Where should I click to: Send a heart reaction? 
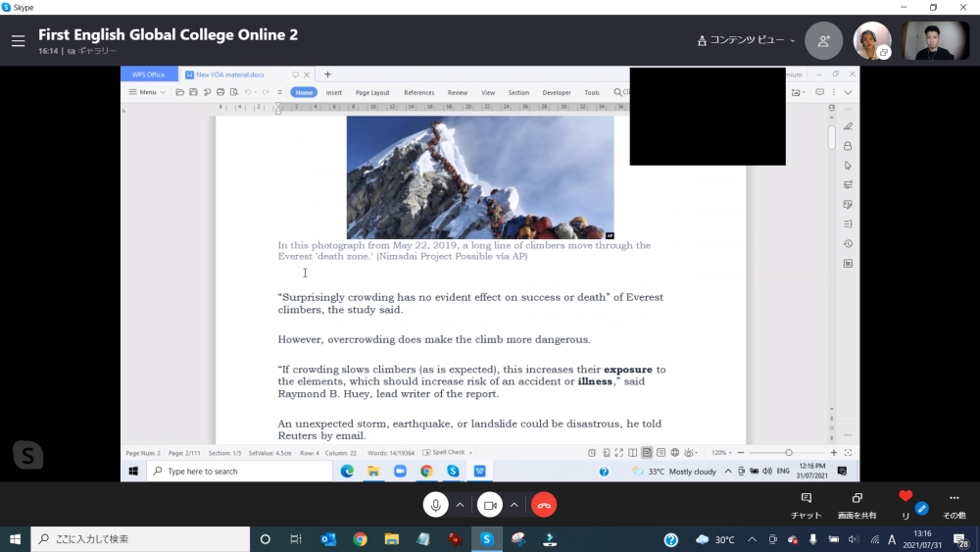point(906,497)
